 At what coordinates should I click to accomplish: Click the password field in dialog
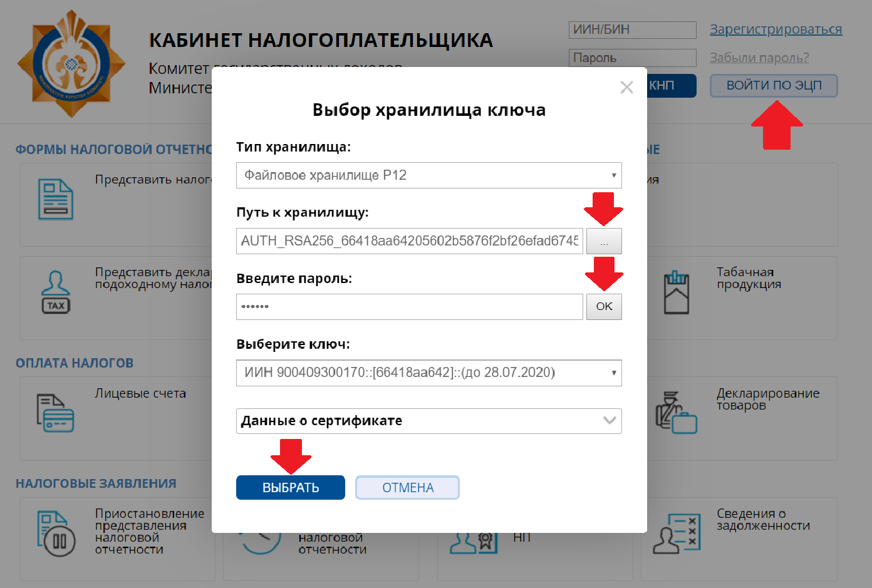[x=409, y=307]
